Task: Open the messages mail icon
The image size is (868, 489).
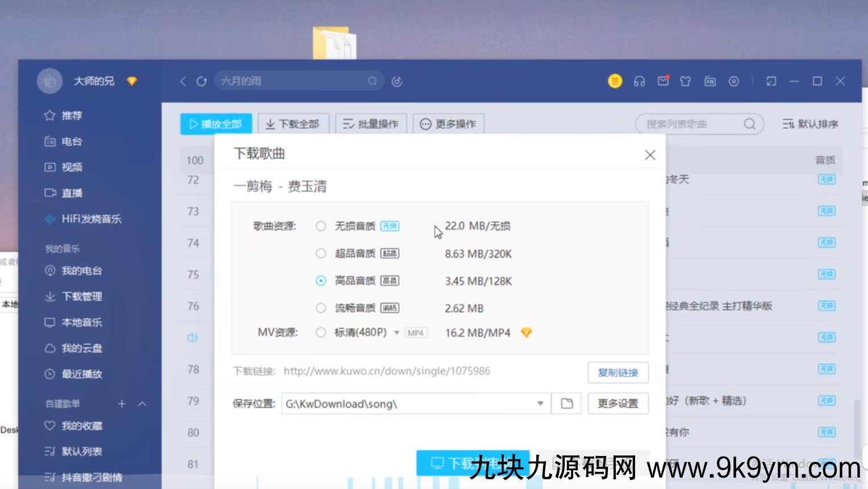Action: (x=663, y=81)
